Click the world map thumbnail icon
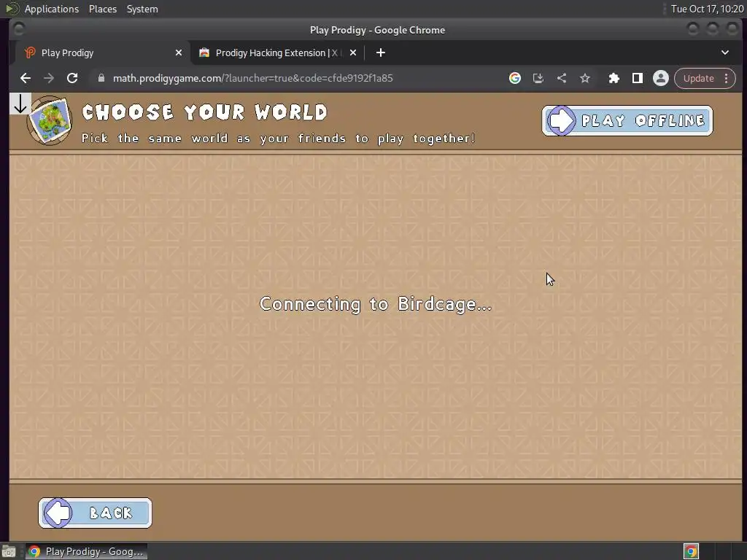747x560 pixels. (x=50, y=120)
